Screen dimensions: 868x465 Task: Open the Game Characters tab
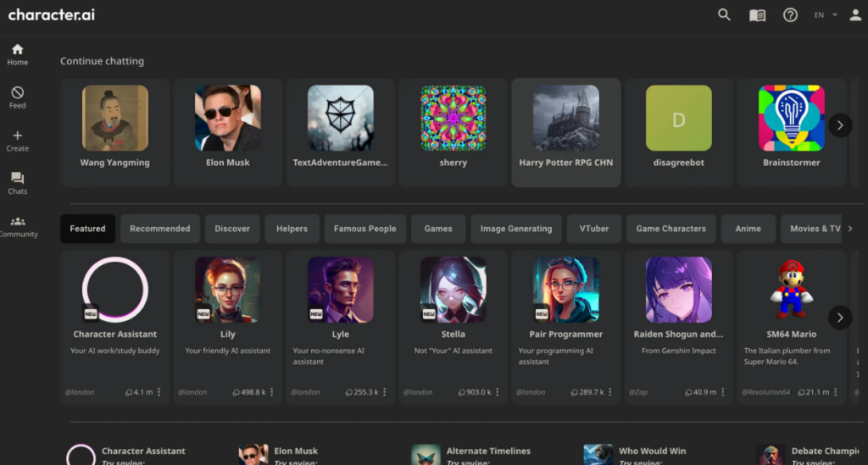(x=671, y=229)
